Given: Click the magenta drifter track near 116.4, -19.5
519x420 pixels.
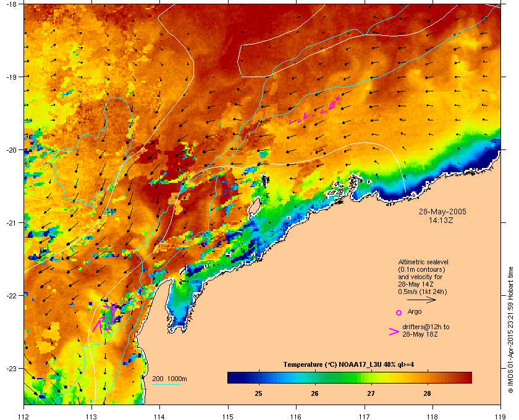Looking at the screenshot, I should [314, 111].
